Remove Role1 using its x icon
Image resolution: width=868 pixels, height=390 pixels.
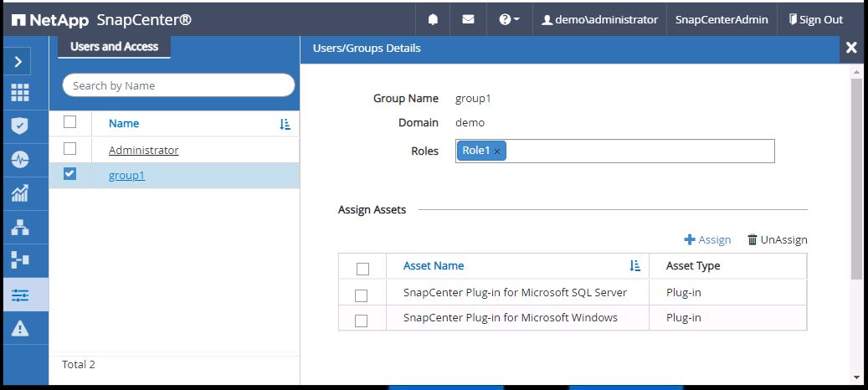click(x=497, y=151)
